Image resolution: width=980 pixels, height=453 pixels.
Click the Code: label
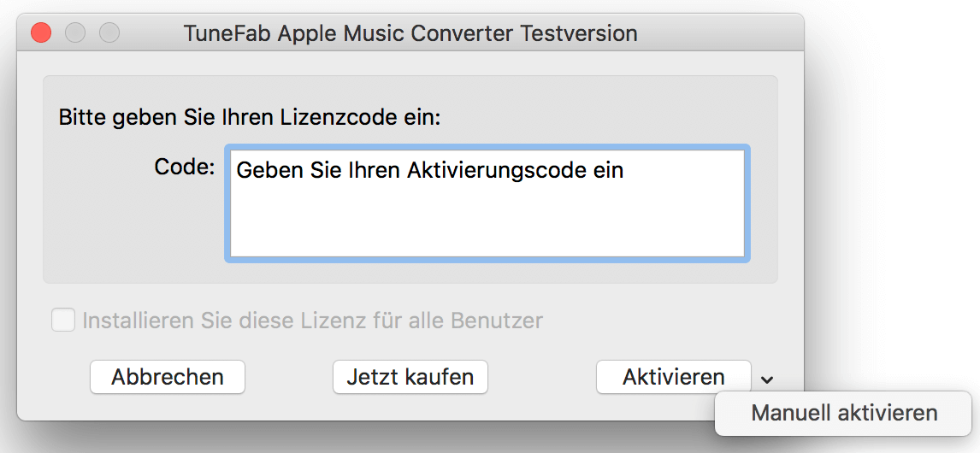184,168
